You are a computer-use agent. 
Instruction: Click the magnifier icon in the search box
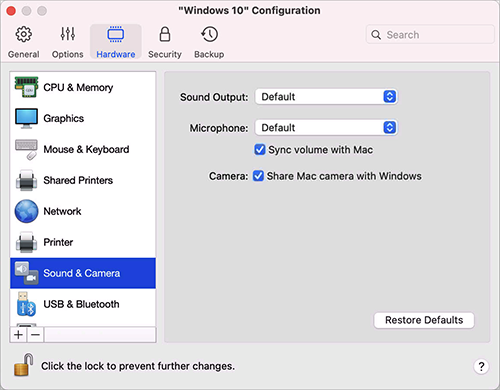[x=376, y=35]
